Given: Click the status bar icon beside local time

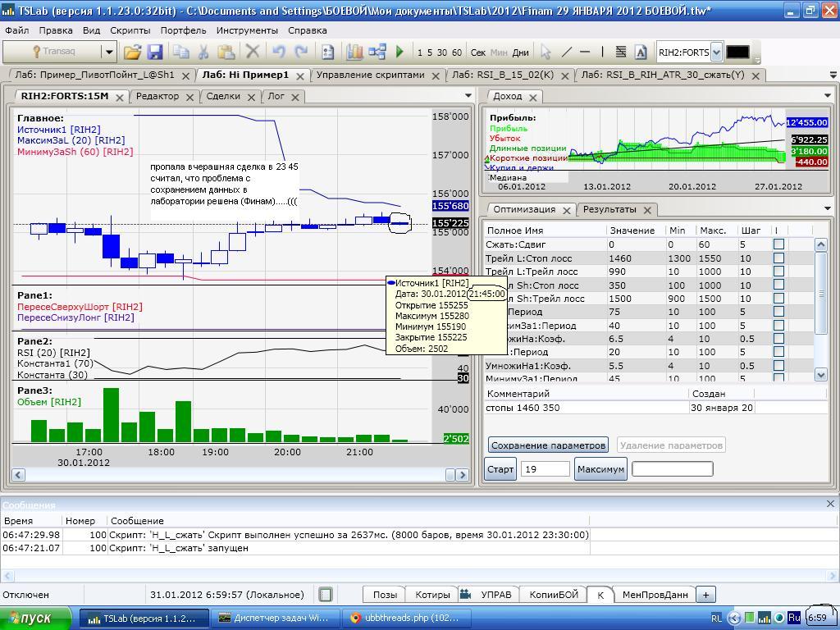Looking at the screenshot, I should [x=326, y=595].
